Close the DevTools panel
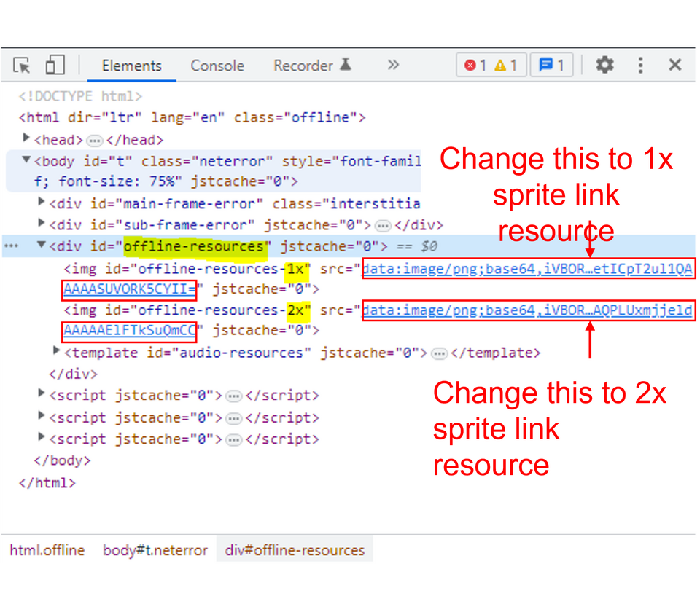This screenshot has height=612, width=700. [x=675, y=66]
